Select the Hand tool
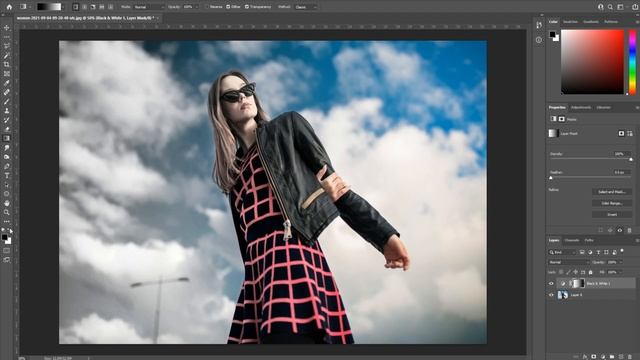This screenshot has width=640, height=360. point(7,203)
